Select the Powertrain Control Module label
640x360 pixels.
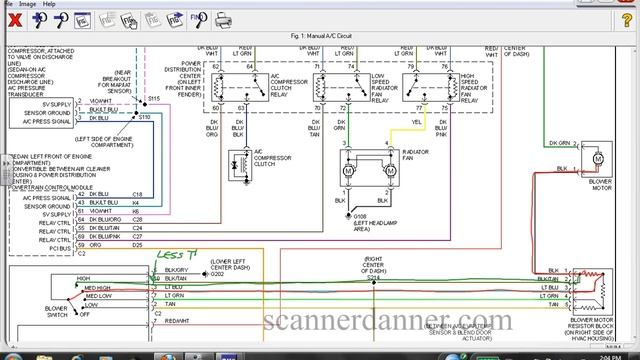[x=51, y=188]
